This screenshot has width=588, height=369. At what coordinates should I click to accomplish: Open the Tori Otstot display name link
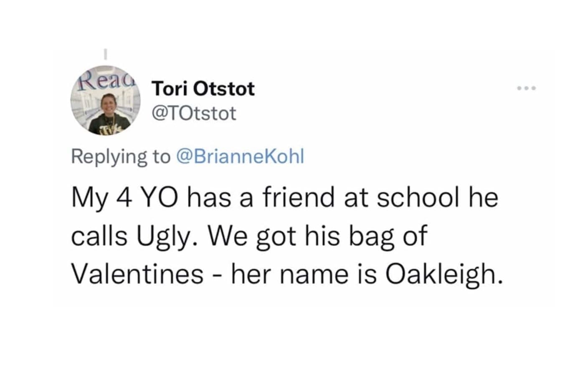click(203, 89)
